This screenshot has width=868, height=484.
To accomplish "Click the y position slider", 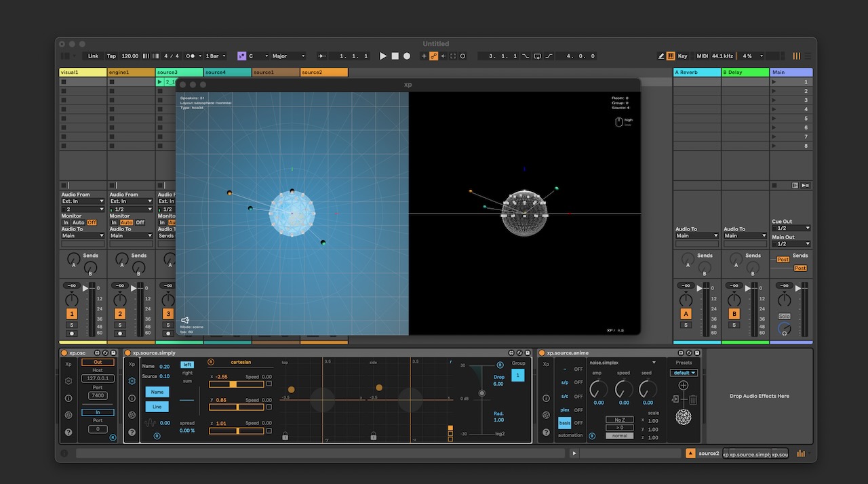I will pos(236,407).
